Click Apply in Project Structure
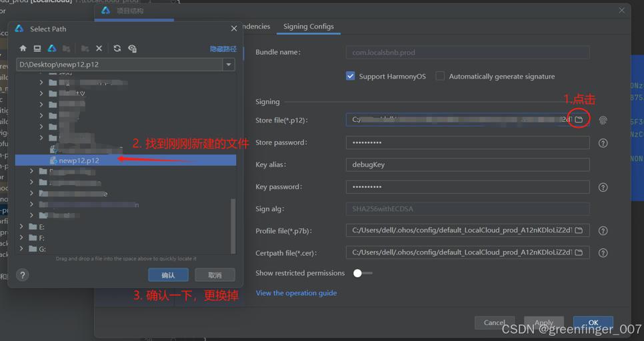 pyautogui.click(x=544, y=322)
